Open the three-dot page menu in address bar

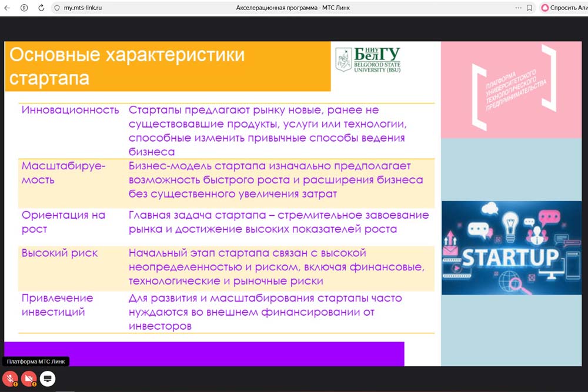[518, 8]
